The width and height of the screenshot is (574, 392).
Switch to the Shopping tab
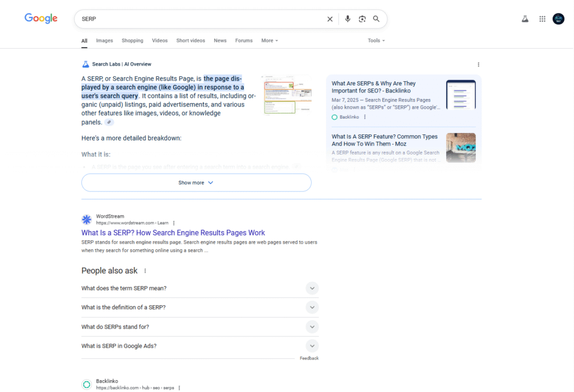tap(132, 40)
